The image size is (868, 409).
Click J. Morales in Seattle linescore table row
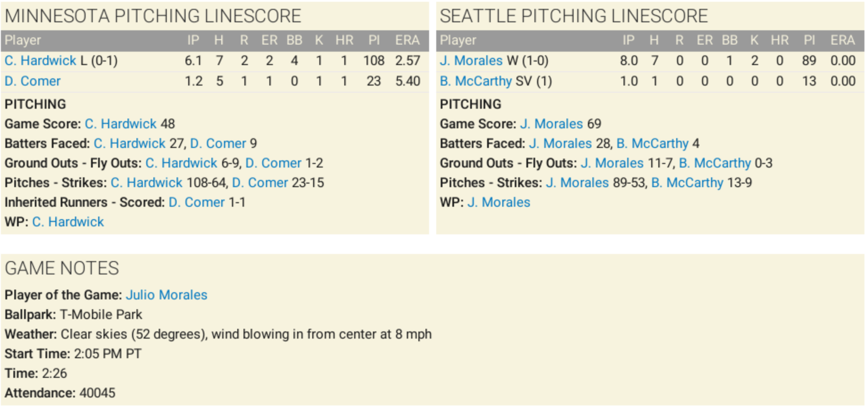(x=471, y=61)
